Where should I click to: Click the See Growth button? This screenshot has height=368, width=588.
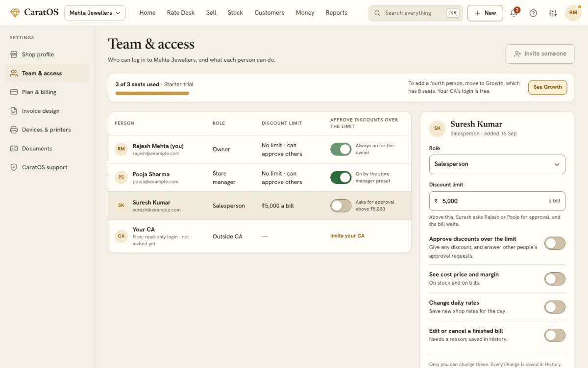pyautogui.click(x=548, y=87)
